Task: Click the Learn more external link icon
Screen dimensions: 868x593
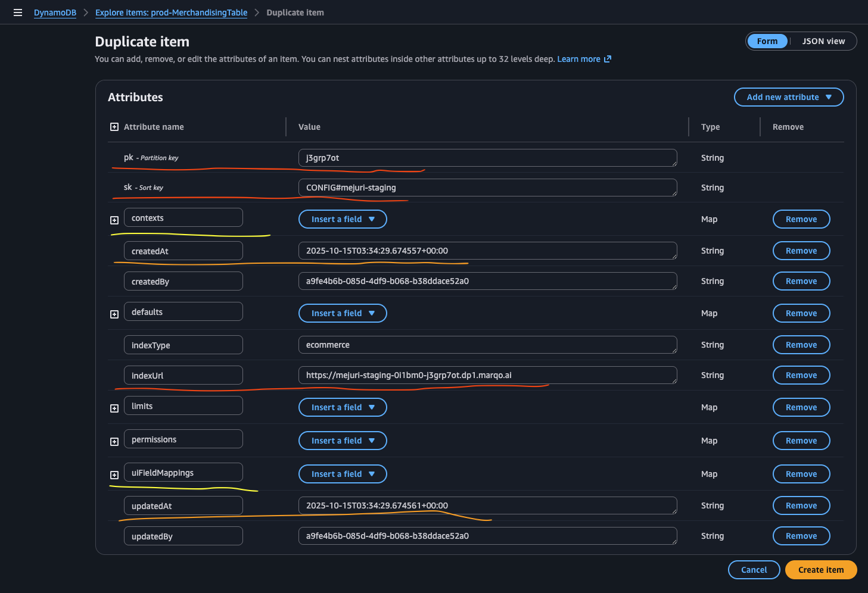Action: tap(608, 59)
